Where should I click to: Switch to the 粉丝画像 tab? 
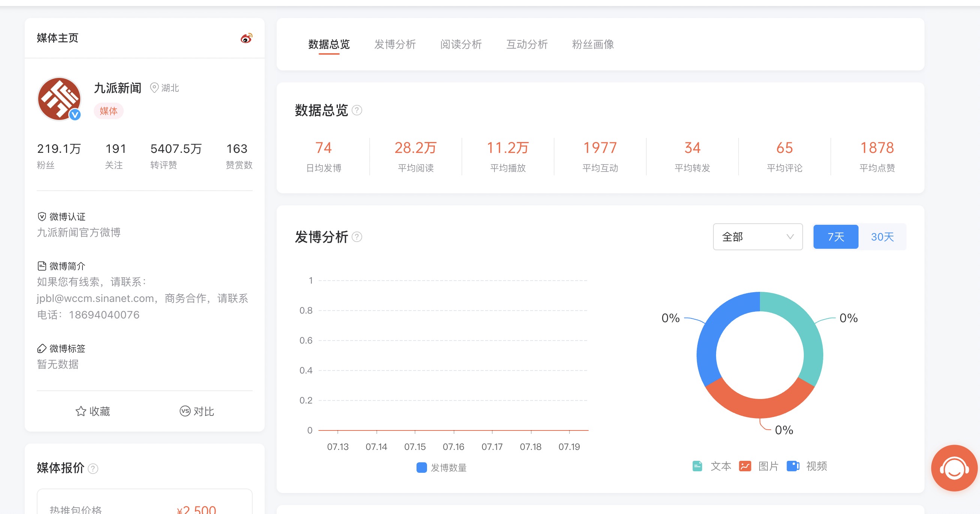pyautogui.click(x=593, y=45)
